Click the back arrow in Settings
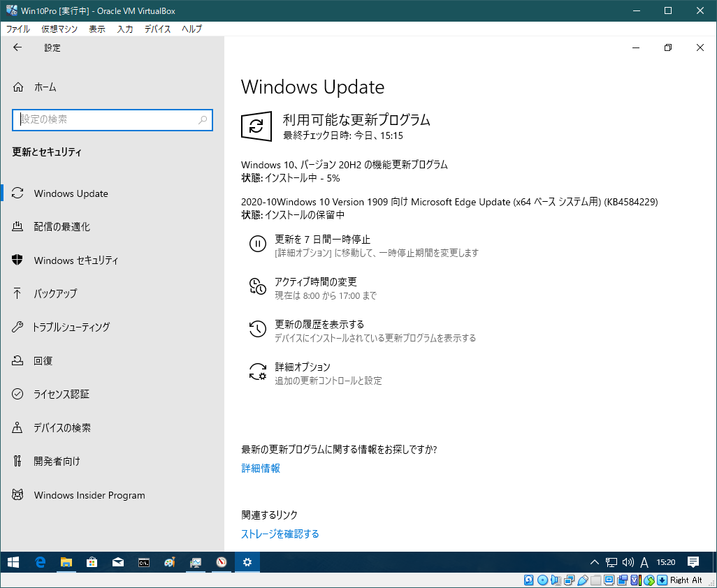 17,47
